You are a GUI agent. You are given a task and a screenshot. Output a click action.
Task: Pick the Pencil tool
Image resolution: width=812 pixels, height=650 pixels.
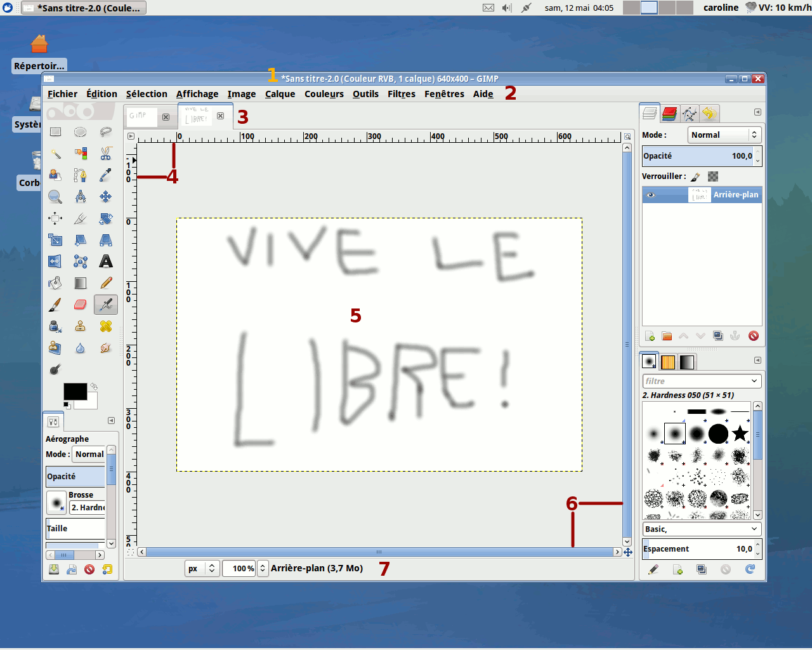[x=106, y=283]
